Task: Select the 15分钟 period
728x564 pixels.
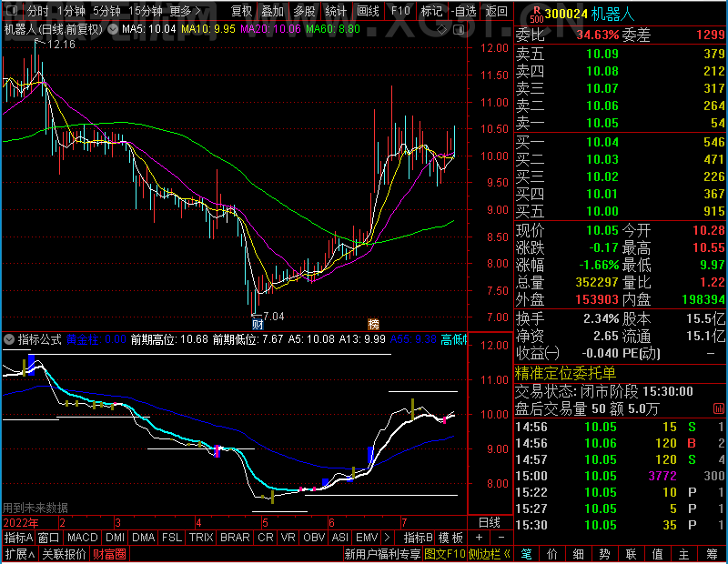Action: 146,11
